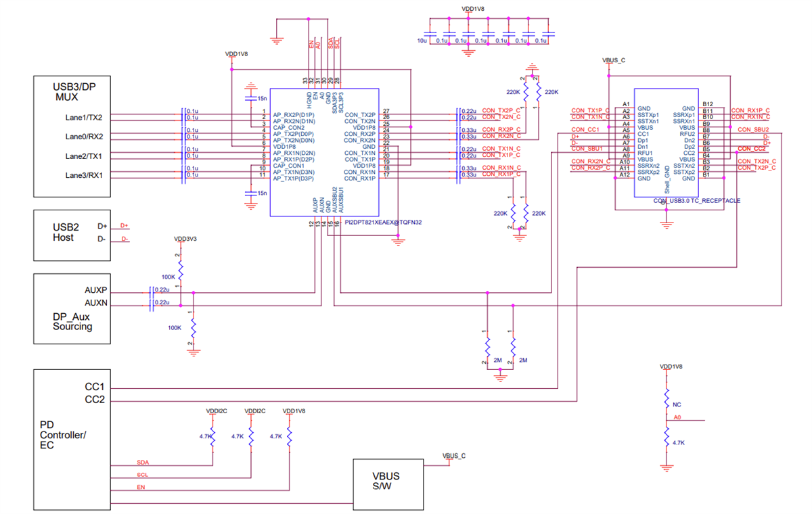Screen dimensions: 812x514
Task: Select the 15n capacitor above the mux chip
Action: click(250, 97)
